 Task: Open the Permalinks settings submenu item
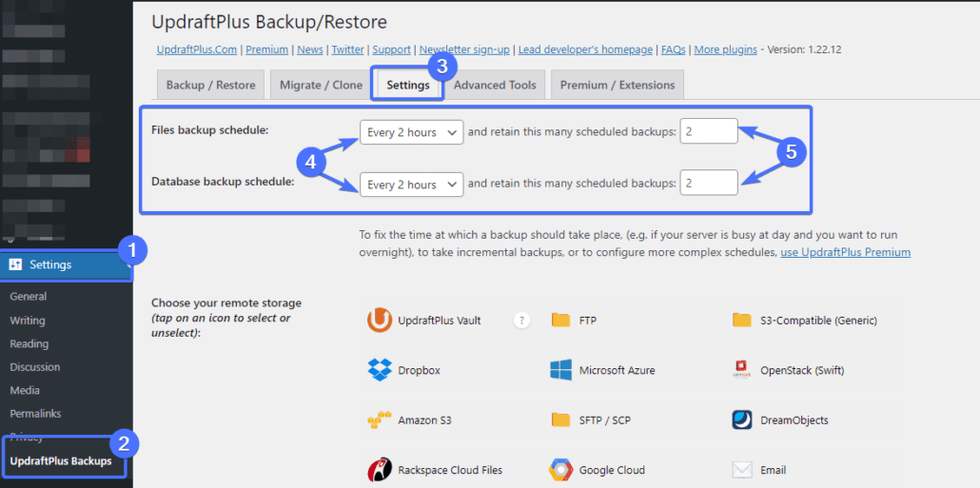click(x=35, y=414)
